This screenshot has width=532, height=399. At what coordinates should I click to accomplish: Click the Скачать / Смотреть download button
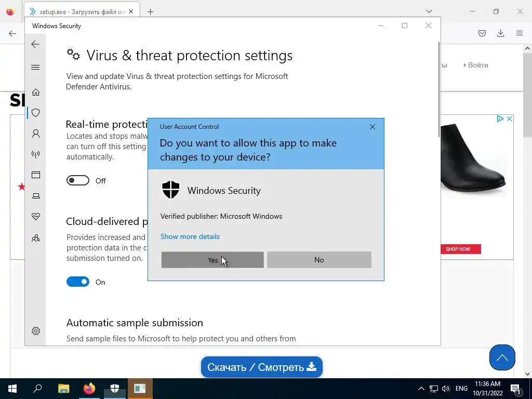point(262,367)
